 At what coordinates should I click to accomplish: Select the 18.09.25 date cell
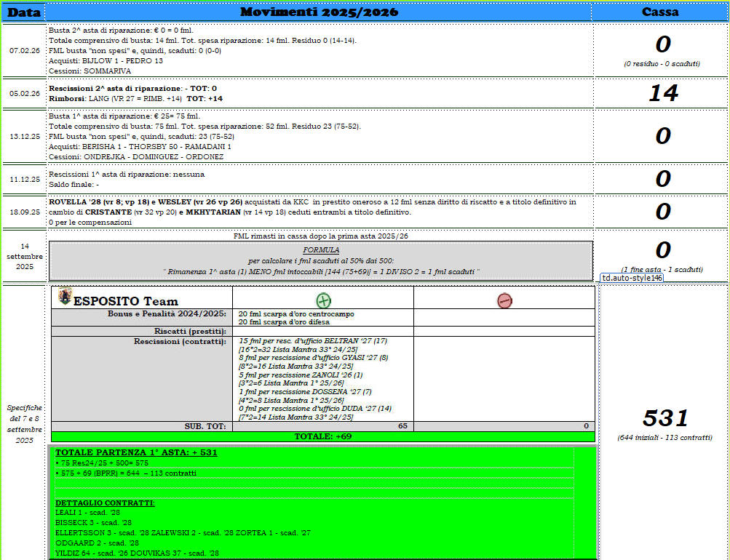tap(25, 212)
